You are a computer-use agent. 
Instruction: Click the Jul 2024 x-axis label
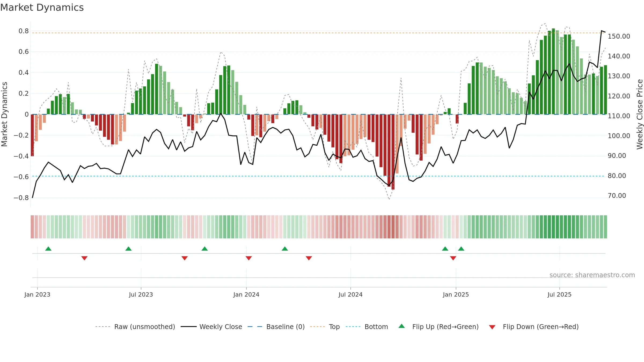350,294
